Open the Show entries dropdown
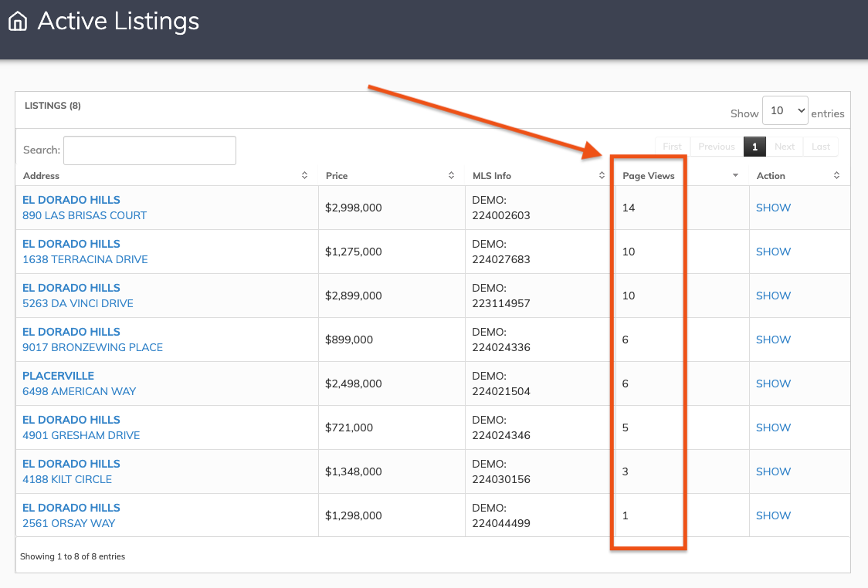 [785, 111]
